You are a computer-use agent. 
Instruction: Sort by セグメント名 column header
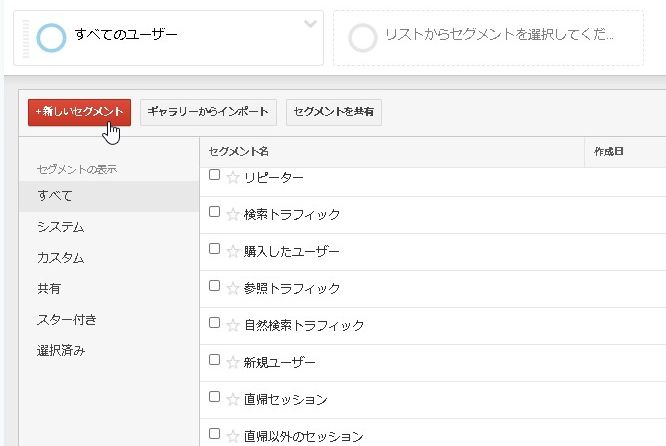point(238,151)
